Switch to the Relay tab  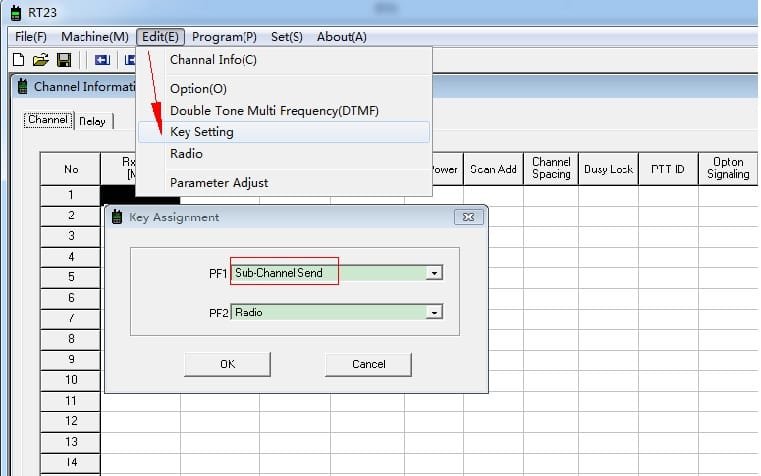pos(93,121)
